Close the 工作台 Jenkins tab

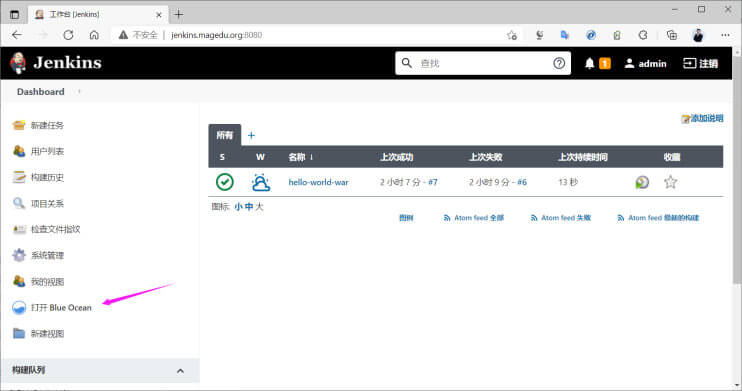click(159, 15)
